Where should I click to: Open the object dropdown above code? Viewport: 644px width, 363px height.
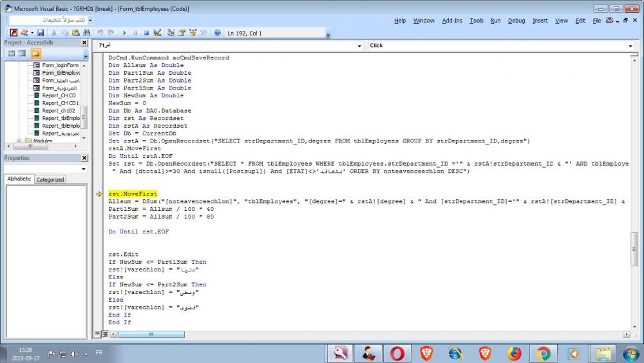pos(359,46)
